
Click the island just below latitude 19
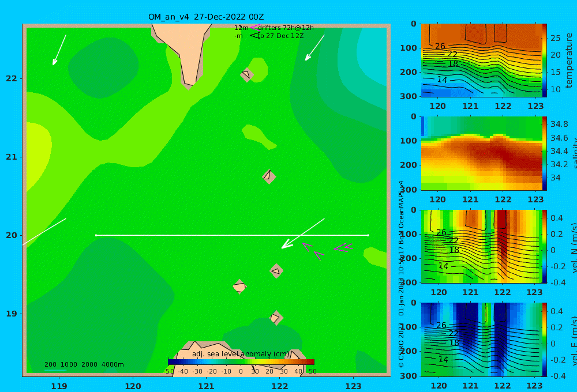[276, 318]
